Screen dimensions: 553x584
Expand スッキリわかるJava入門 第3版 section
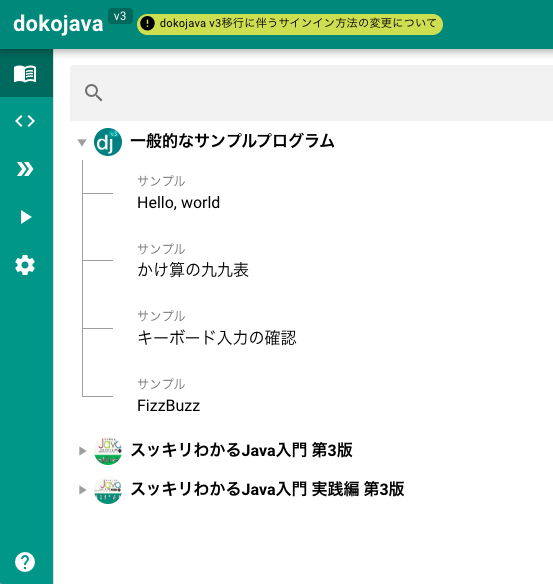82,451
